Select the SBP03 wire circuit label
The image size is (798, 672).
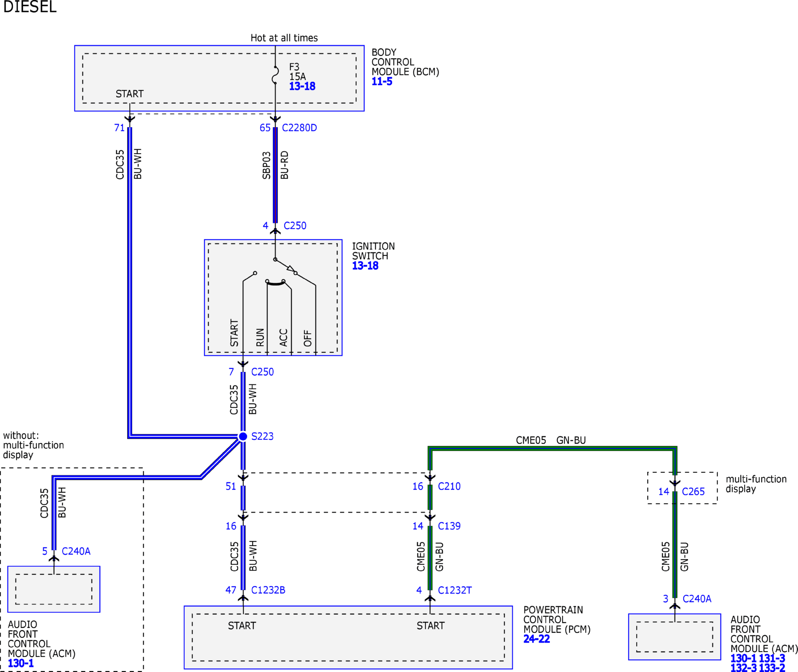click(x=266, y=166)
